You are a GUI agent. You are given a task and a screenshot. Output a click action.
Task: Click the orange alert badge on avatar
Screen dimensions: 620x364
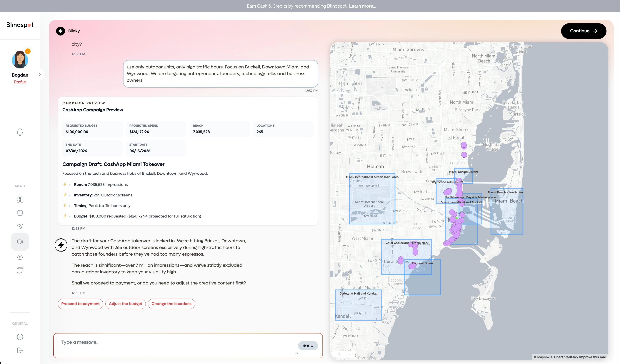pyautogui.click(x=28, y=51)
